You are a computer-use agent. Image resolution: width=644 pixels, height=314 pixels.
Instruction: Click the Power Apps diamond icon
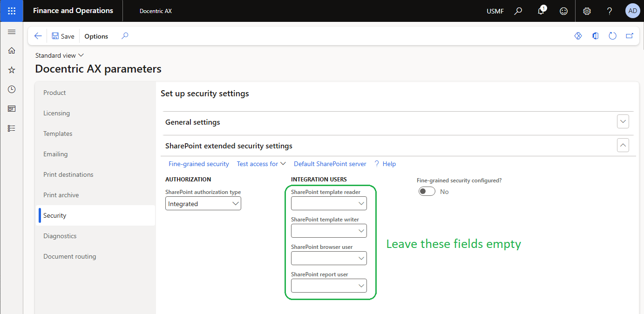pyautogui.click(x=578, y=36)
